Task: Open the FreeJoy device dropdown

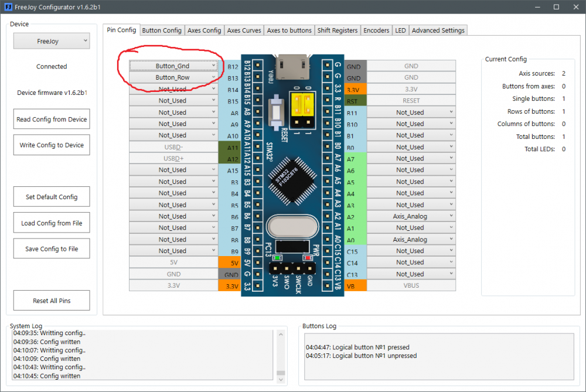Action: 52,42
